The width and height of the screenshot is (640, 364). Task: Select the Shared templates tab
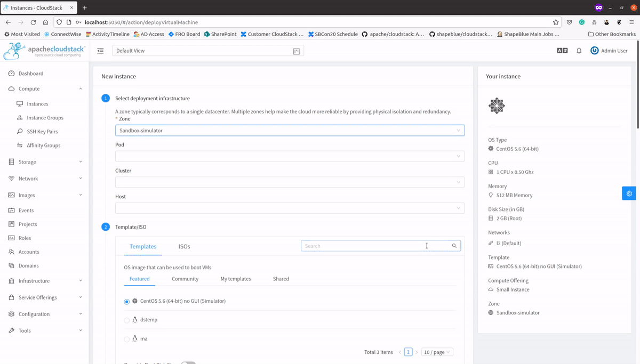(281, 279)
